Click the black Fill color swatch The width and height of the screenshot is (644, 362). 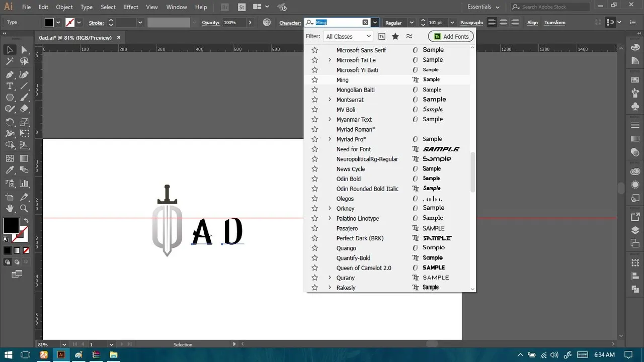click(11, 226)
